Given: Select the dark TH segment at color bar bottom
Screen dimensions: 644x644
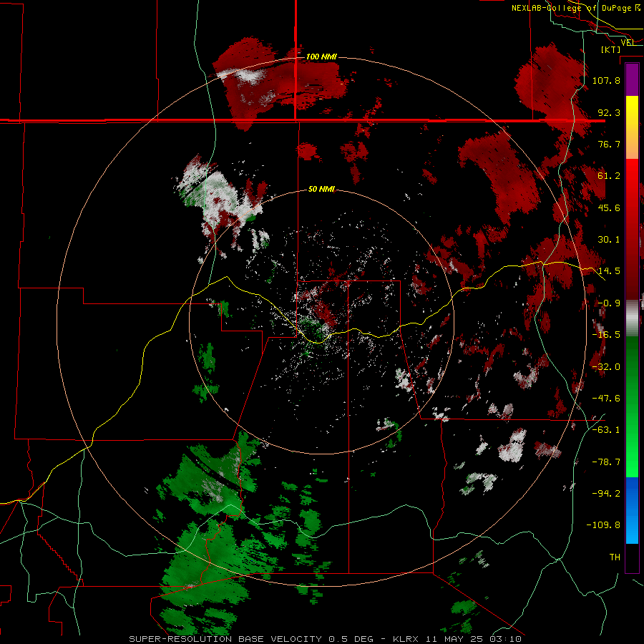Looking at the screenshot, I should 632,557.
